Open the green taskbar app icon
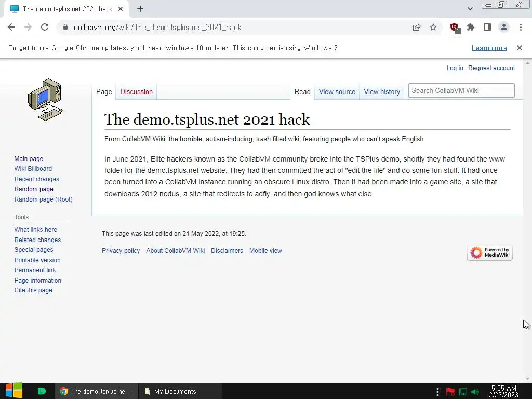This screenshot has height=399, width=532. (x=42, y=391)
